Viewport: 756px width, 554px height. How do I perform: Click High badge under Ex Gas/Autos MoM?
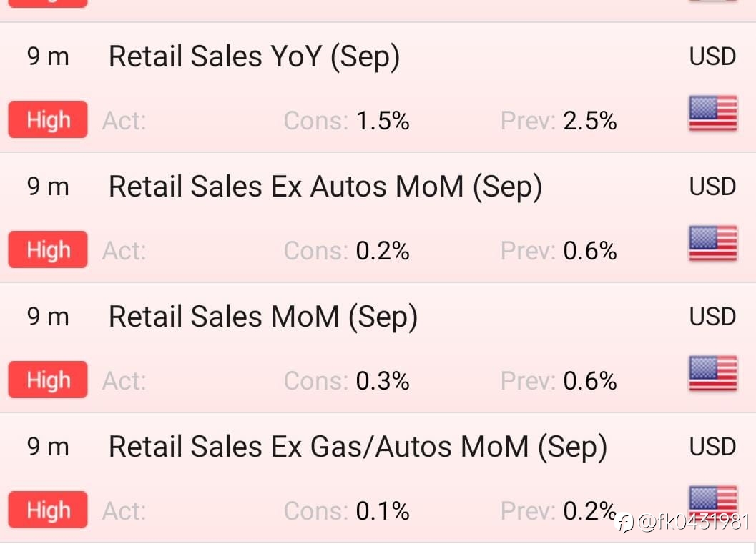coord(48,510)
